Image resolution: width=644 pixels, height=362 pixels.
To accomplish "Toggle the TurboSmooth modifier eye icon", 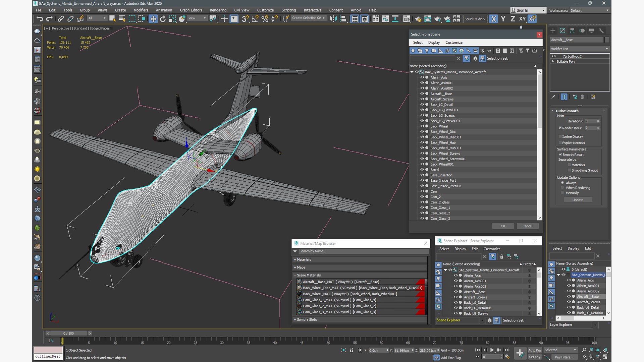I will pyautogui.click(x=554, y=56).
